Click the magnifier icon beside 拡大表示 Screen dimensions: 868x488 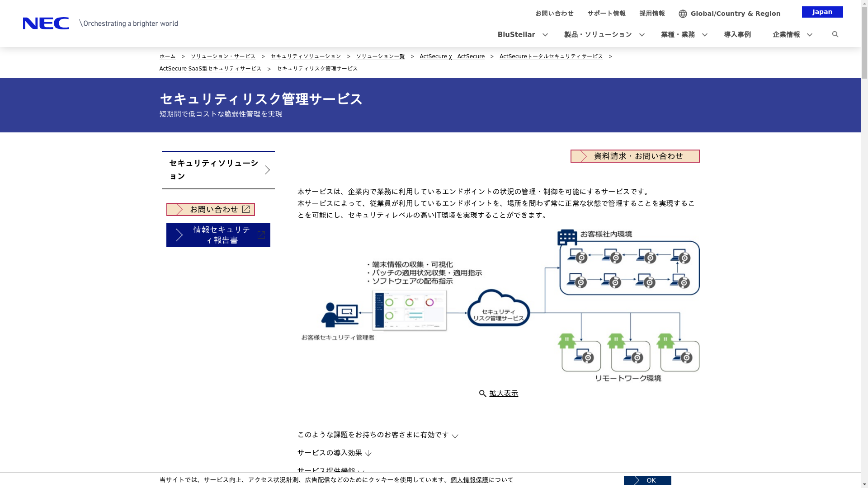pyautogui.click(x=482, y=394)
